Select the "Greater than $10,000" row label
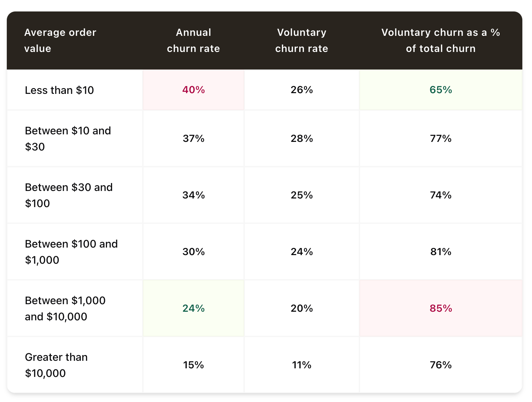The width and height of the screenshot is (532, 402). tap(56, 365)
